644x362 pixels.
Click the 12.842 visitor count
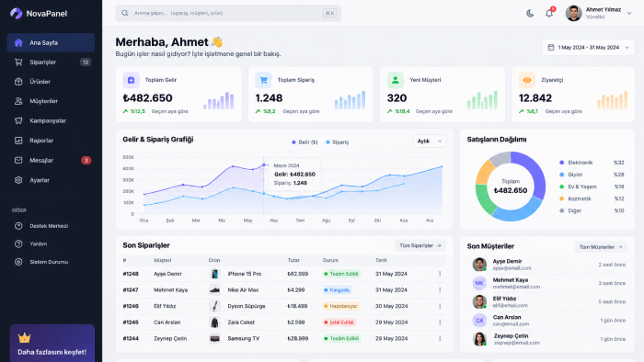[535, 98]
